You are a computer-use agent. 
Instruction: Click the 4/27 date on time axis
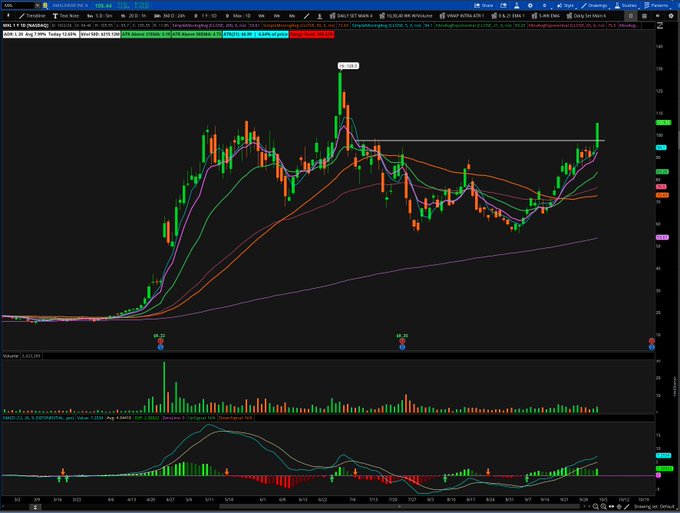(170, 500)
